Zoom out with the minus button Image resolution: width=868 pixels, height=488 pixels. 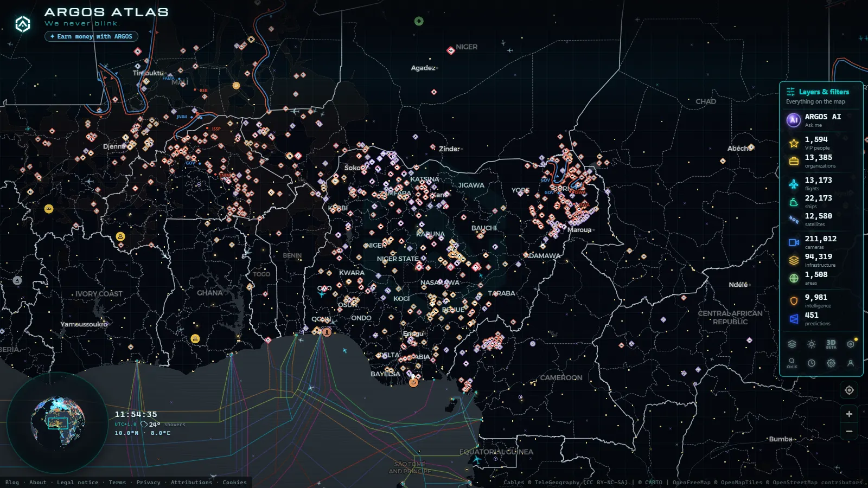point(849,432)
